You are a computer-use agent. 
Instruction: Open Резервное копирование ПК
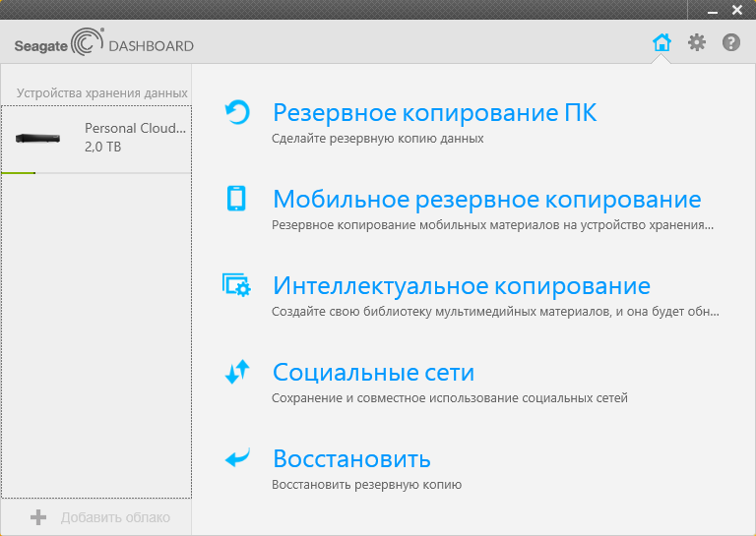pyautogui.click(x=434, y=113)
